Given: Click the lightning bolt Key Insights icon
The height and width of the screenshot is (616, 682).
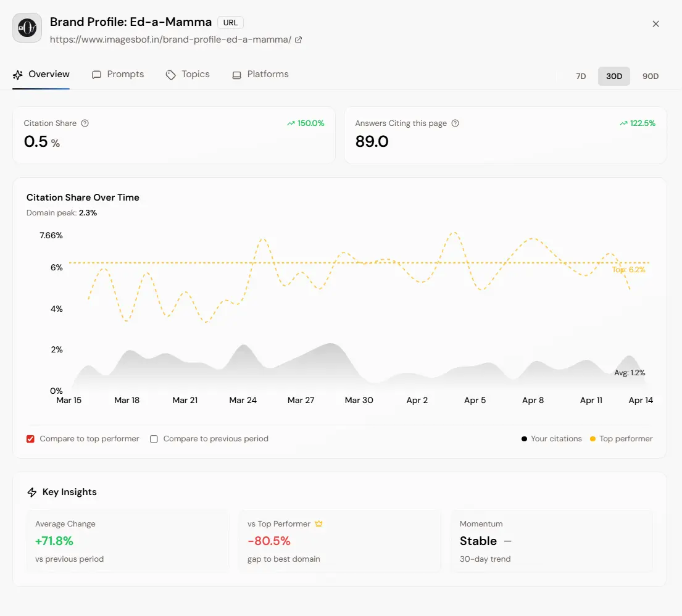Looking at the screenshot, I should pos(31,493).
